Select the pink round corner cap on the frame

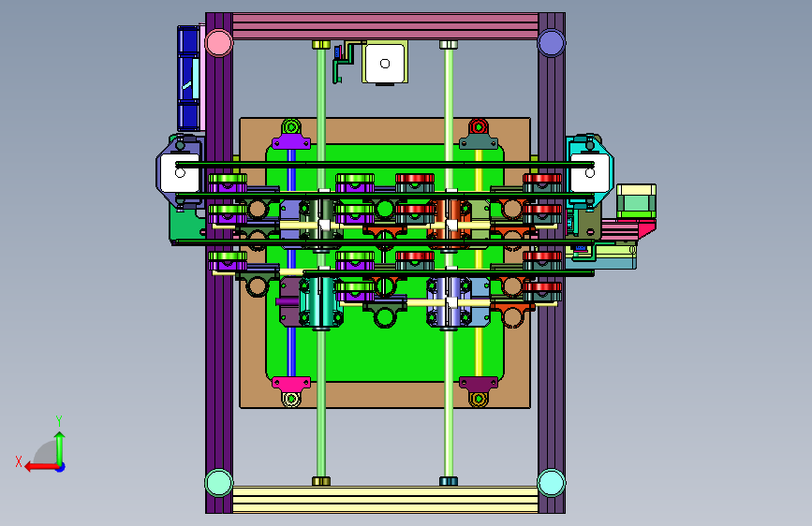click(x=218, y=42)
